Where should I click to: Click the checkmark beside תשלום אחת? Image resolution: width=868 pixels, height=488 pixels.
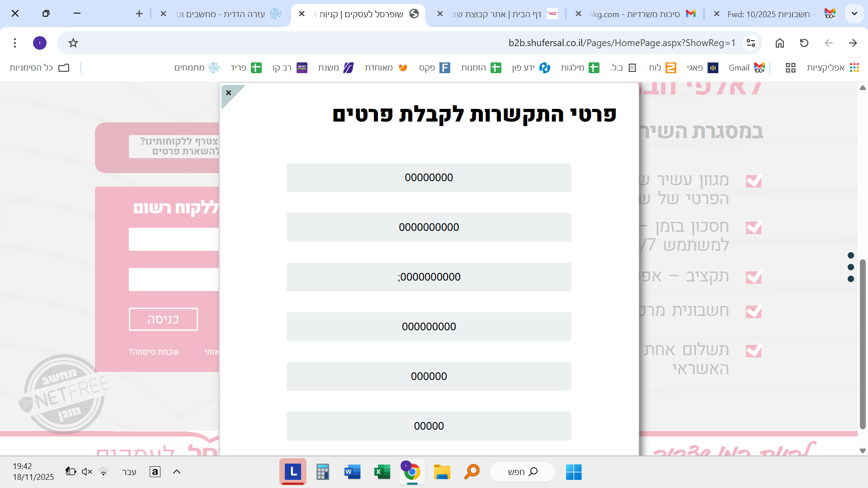coord(754,351)
